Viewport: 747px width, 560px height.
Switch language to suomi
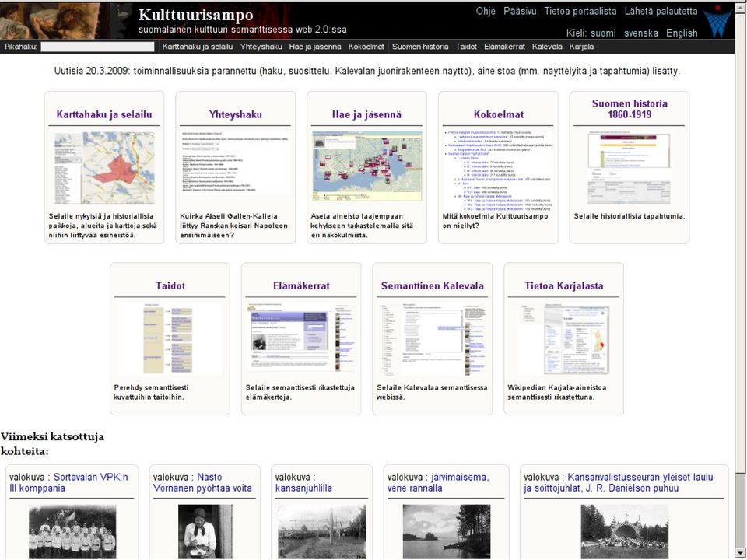(603, 33)
